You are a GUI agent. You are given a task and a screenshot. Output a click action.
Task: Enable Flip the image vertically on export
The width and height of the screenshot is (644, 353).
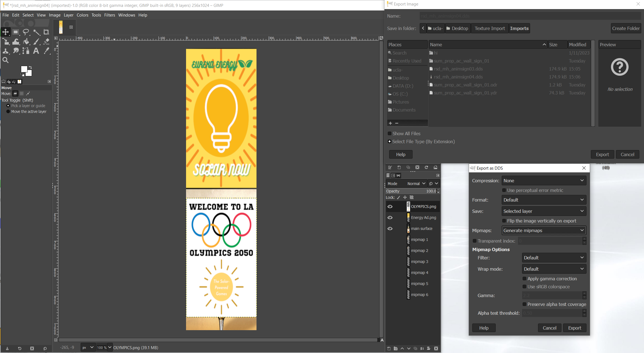(504, 221)
